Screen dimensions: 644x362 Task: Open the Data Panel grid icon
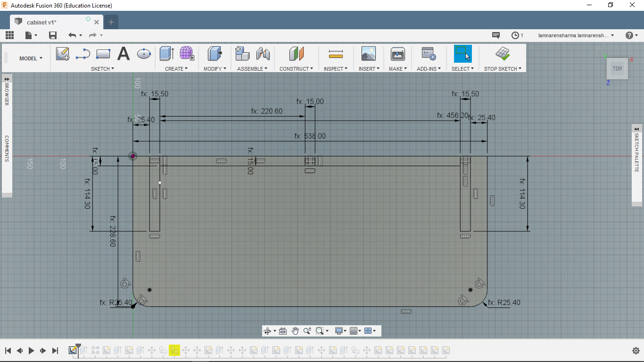pos(9,35)
